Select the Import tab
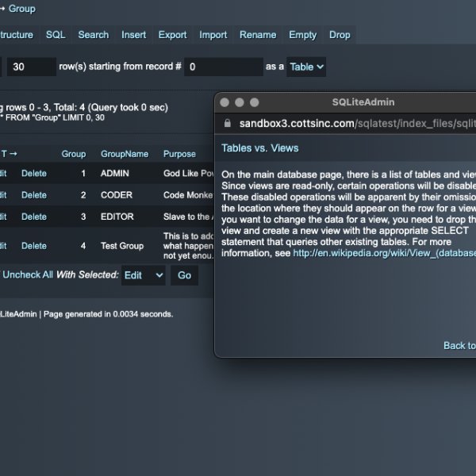 click(213, 35)
